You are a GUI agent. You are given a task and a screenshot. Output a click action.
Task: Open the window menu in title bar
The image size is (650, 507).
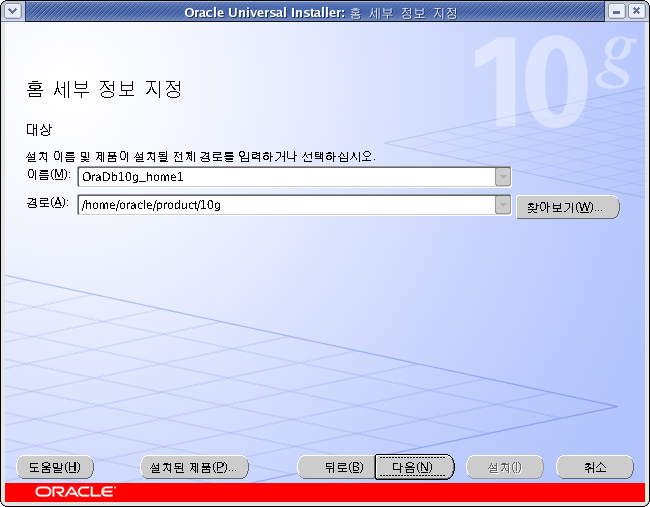click(x=12, y=11)
